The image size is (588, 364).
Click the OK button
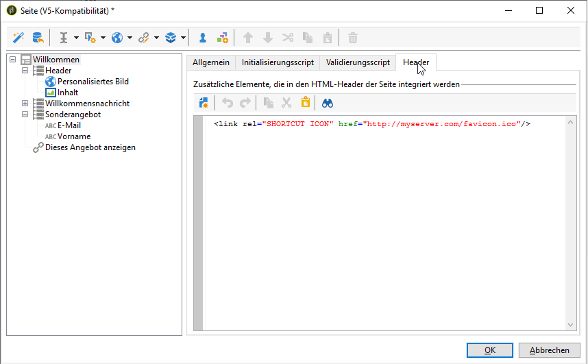pos(490,350)
